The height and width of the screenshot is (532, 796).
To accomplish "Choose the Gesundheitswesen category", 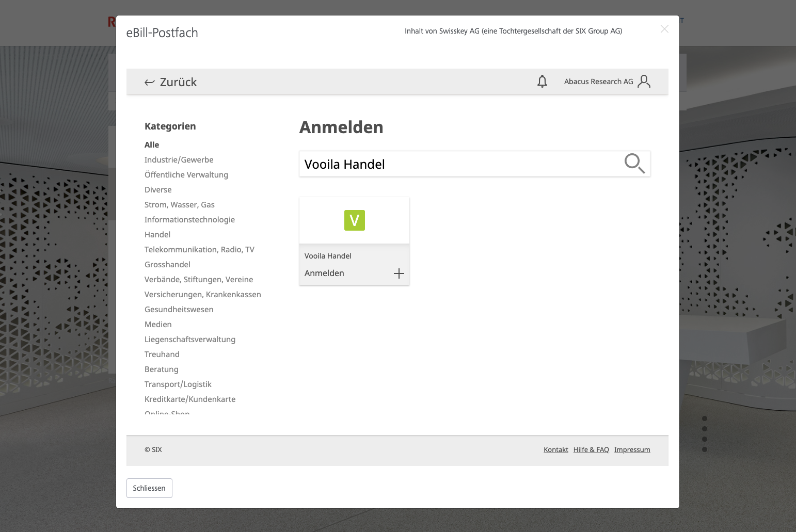I will click(179, 309).
